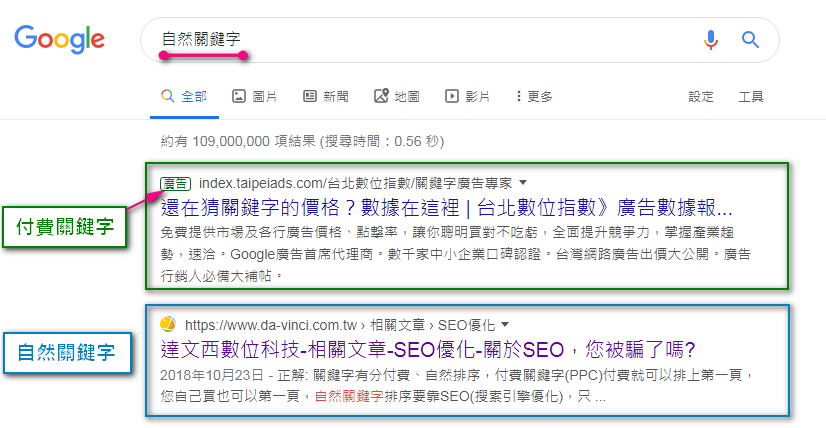This screenshot has width=826, height=428.
Task: Open 工具 search tools
Action: pyautogui.click(x=751, y=97)
